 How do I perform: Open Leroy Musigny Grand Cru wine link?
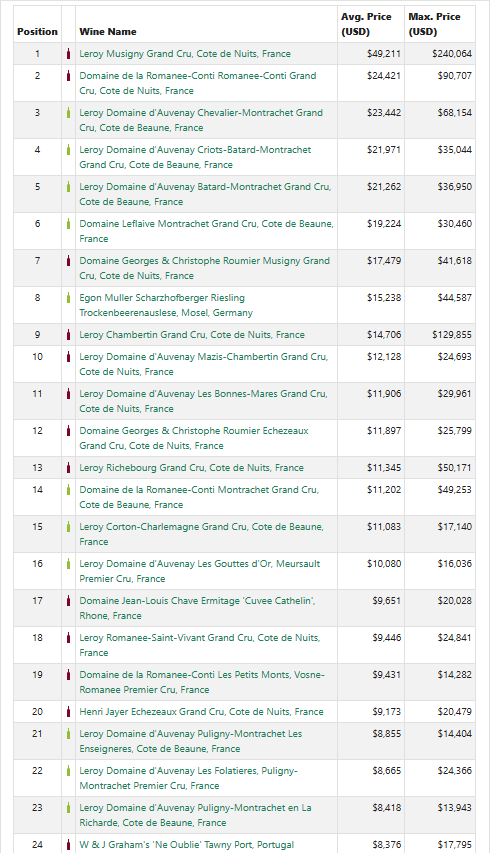click(x=185, y=54)
